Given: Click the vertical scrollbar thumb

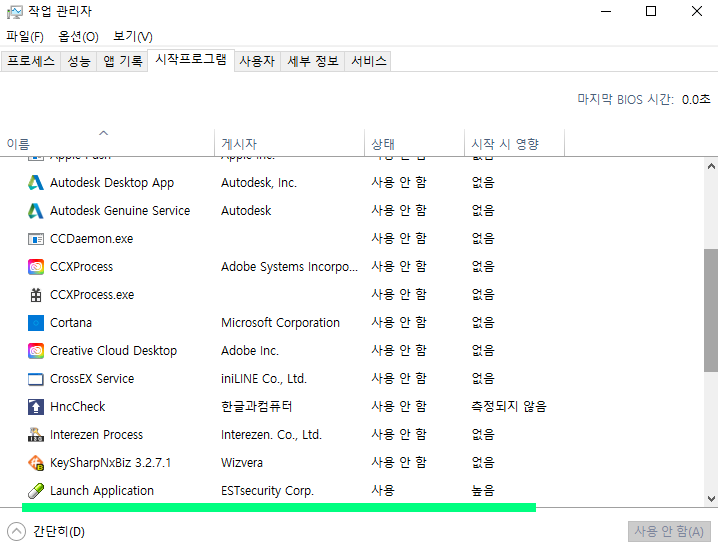Looking at the screenshot, I should point(711,310).
